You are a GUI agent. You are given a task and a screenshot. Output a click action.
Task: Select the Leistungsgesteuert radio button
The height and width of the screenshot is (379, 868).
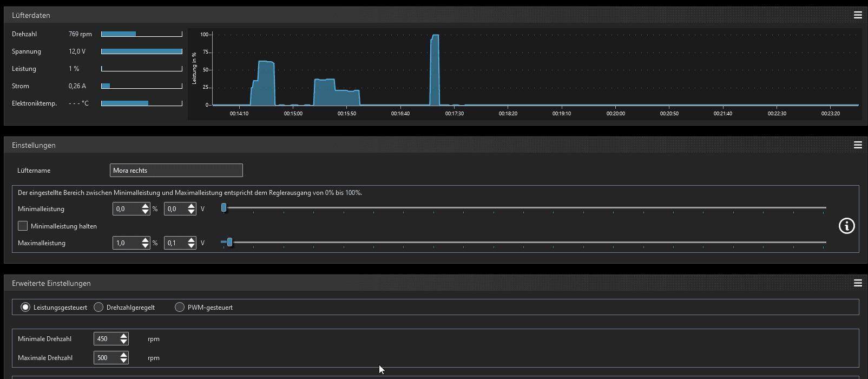25,307
